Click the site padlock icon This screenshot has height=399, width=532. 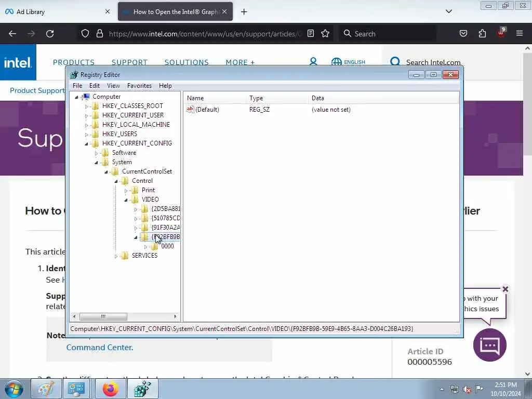pyautogui.click(x=99, y=33)
